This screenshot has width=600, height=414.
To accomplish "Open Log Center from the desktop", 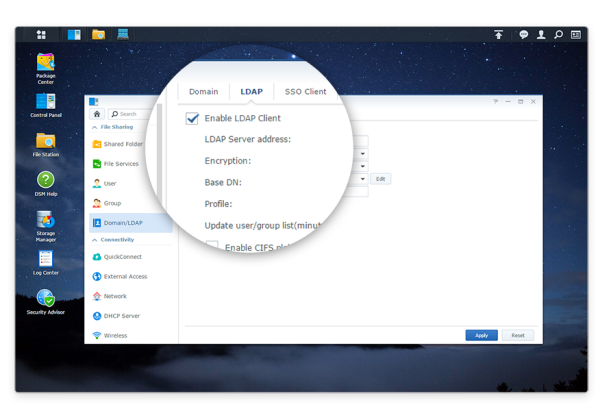I will coord(46,259).
